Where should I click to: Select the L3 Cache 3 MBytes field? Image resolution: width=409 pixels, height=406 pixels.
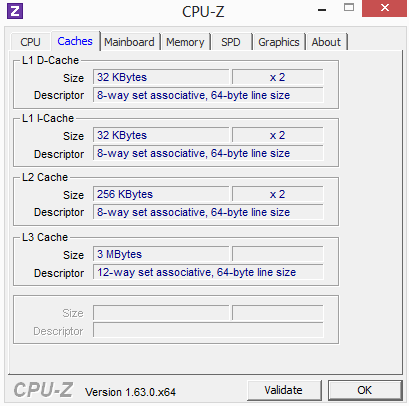coord(161,254)
